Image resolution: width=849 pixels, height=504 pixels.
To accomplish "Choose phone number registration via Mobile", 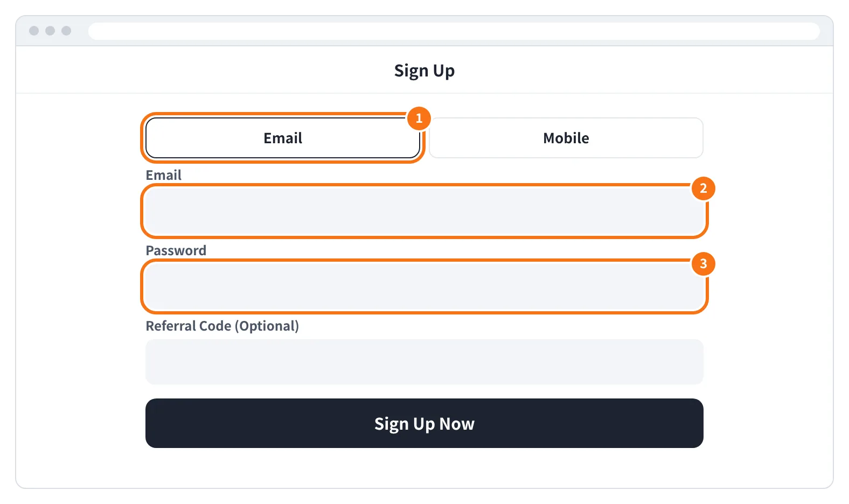I will tap(566, 138).
